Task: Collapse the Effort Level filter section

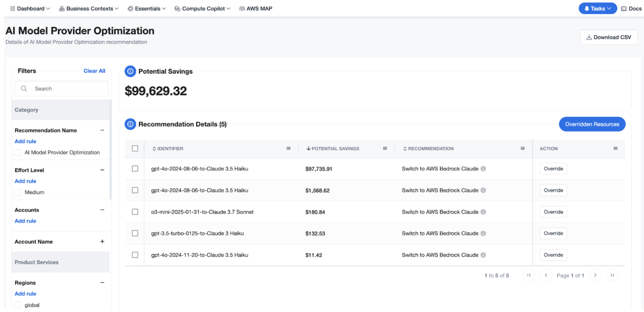Action: click(x=102, y=170)
